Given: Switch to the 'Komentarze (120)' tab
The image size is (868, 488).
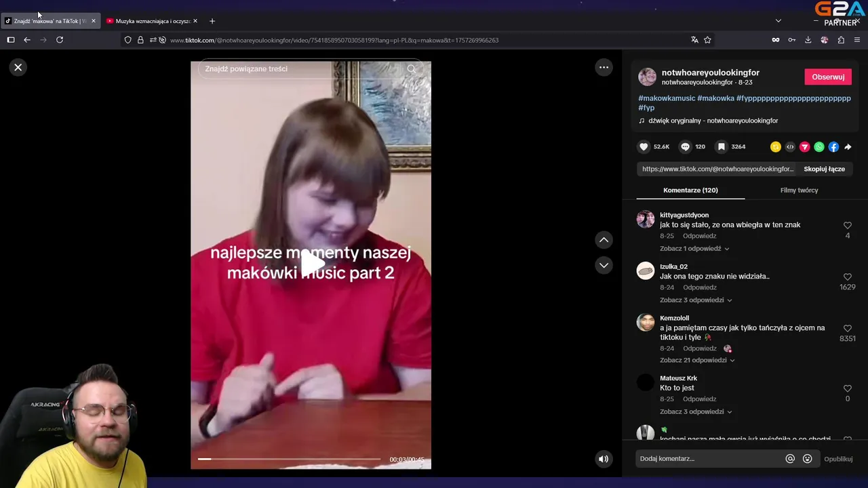Looking at the screenshot, I should [690, 190].
